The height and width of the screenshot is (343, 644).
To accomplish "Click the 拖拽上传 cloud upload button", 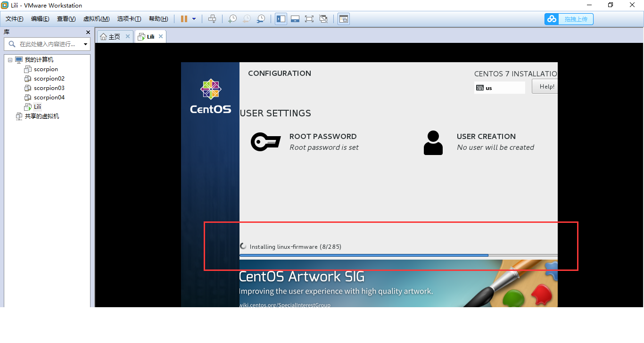I will (569, 19).
